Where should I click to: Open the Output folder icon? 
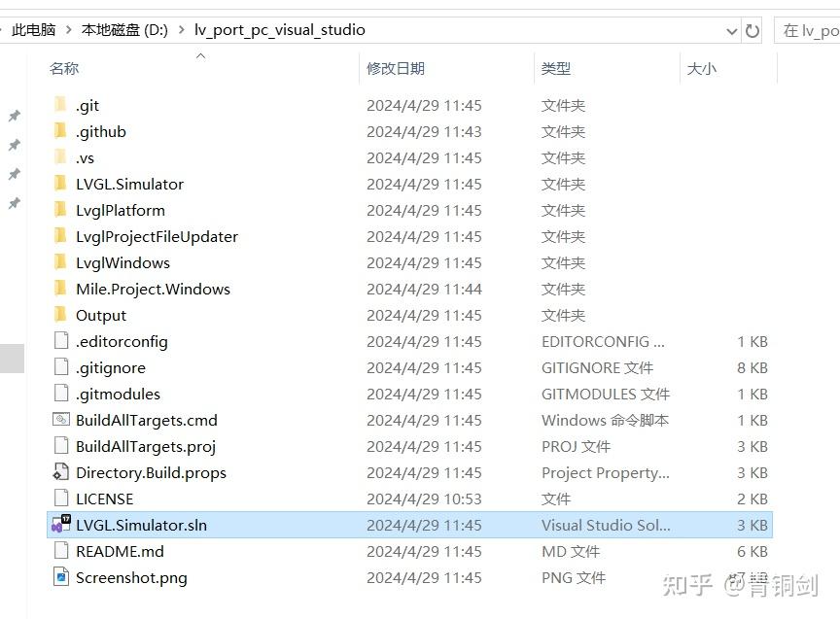[x=62, y=315]
